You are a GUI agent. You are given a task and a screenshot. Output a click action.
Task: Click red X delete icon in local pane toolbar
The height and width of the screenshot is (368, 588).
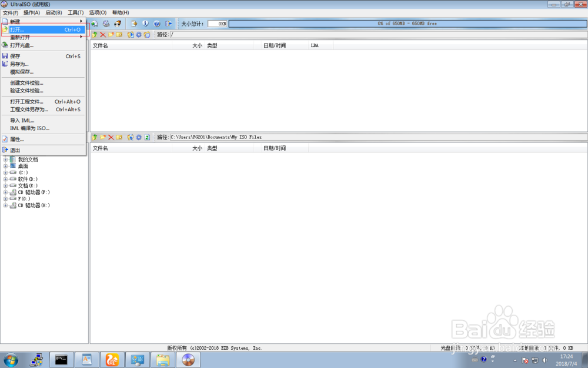(x=111, y=137)
